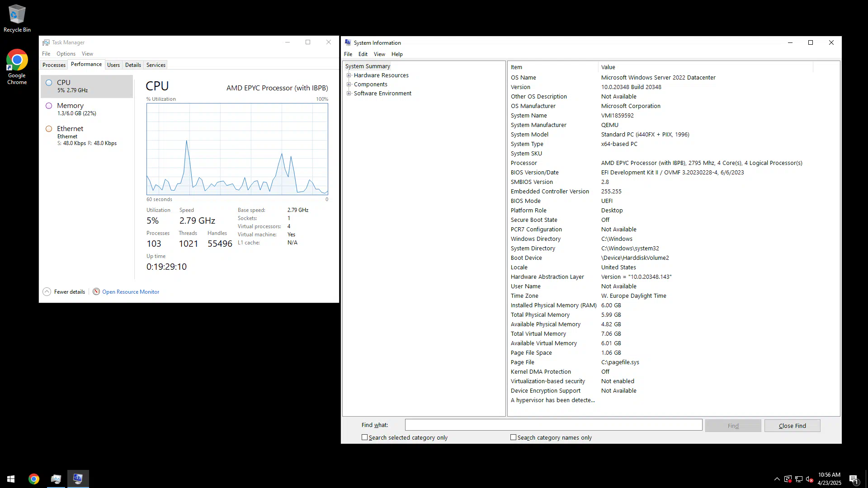Select the BIOS Version/Date row
Viewport: 868px width, 488px height.
[x=660, y=173]
